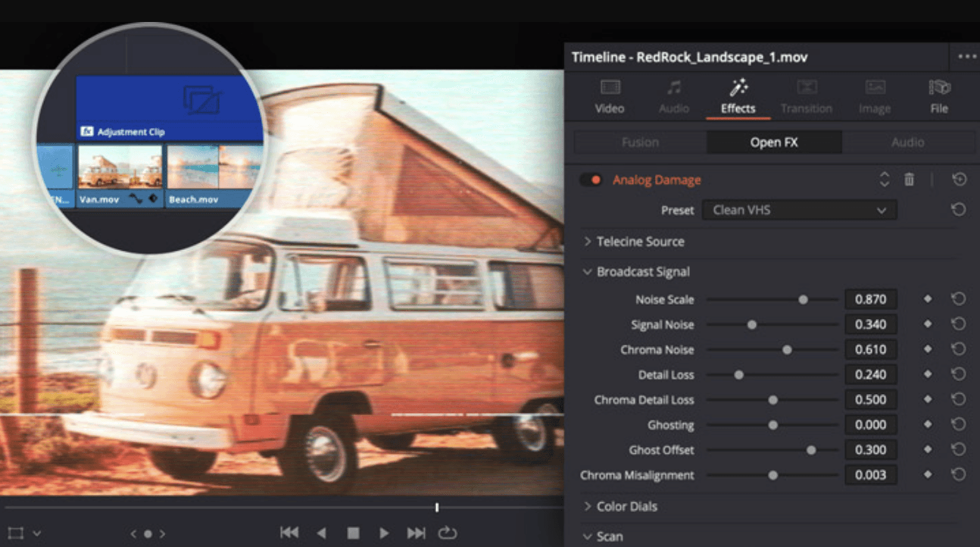Toggle the Chroma Noise keyframe diamond
Viewport: 980px width, 547px height.
click(x=928, y=349)
